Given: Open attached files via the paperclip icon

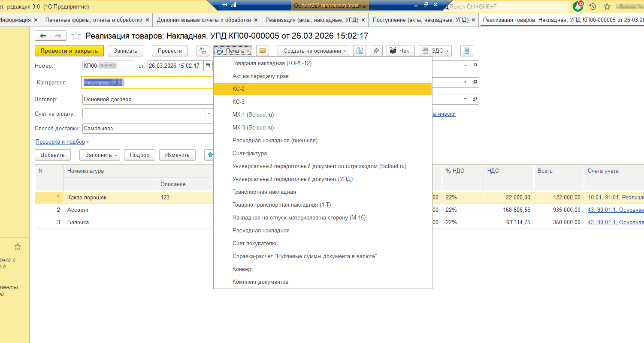Looking at the screenshot, I should (376, 51).
